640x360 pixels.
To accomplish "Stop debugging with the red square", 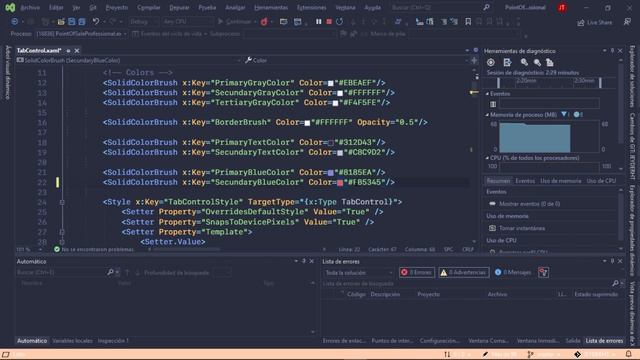I will pyautogui.click(x=329, y=22).
